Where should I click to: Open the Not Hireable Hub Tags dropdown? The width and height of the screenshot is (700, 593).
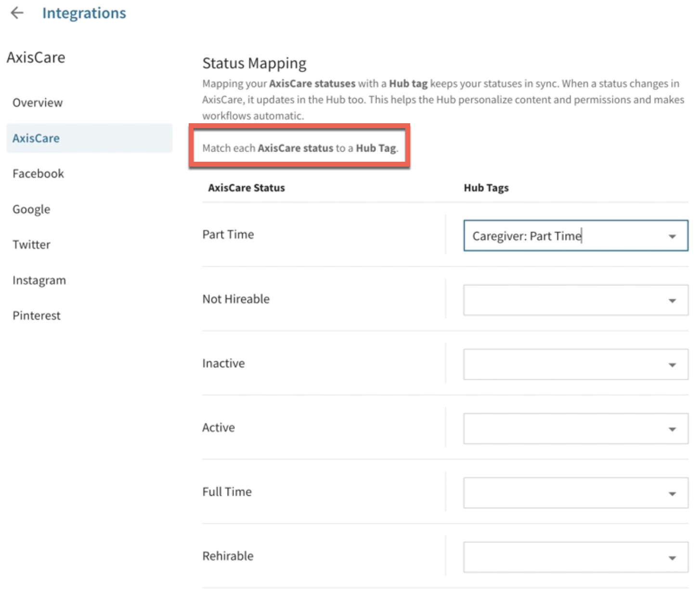(x=576, y=300)
